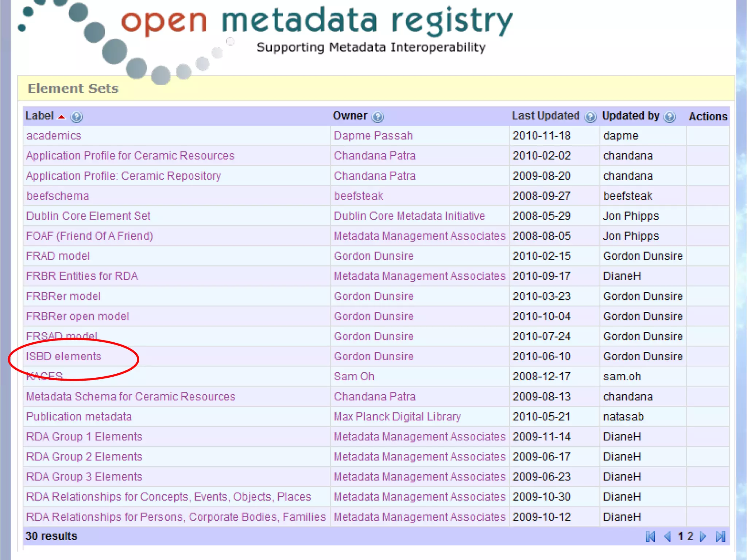Go to first page using pagination icon
The height and width of the screenshot is (560, 747).
650,536
